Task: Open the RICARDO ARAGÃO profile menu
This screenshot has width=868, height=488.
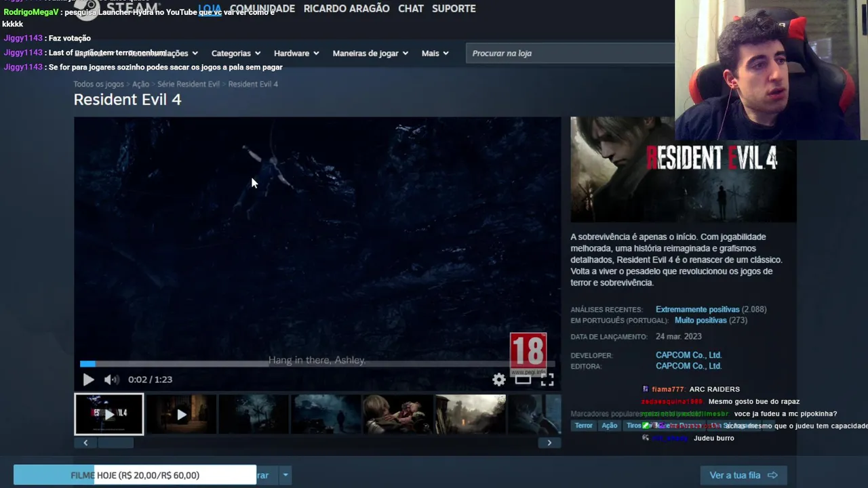Action: [347, 9]
